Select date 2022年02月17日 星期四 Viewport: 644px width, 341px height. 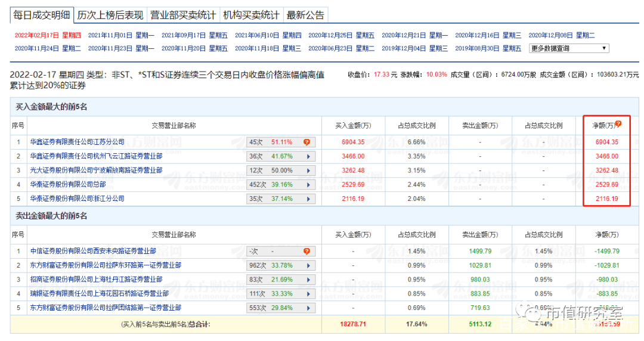click(x=48, y=35)
